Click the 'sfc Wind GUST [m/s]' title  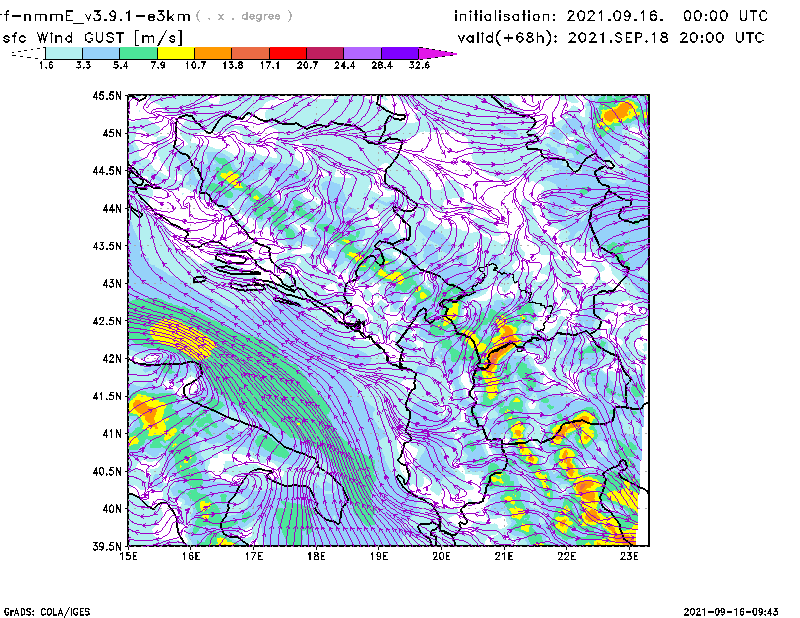92,38
